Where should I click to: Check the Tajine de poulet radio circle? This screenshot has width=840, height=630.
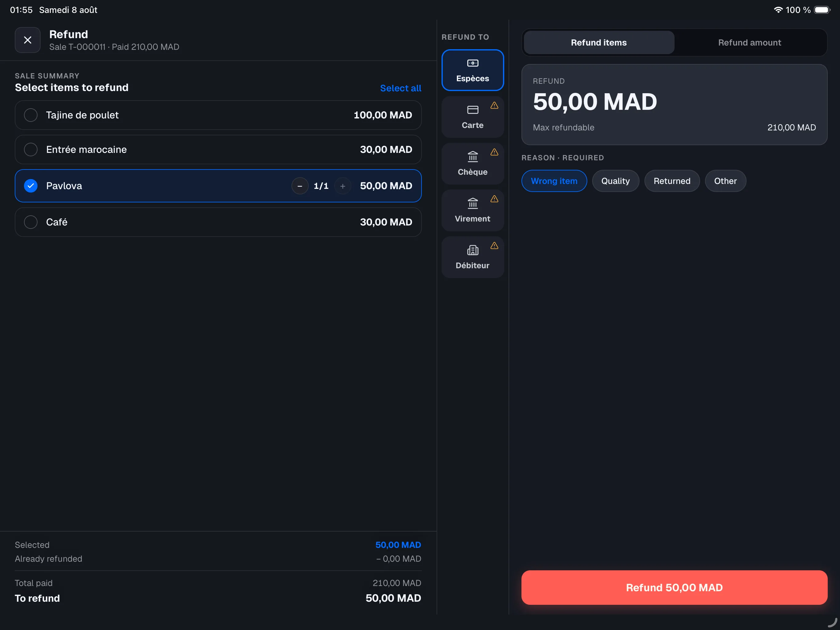pos(31,115)
